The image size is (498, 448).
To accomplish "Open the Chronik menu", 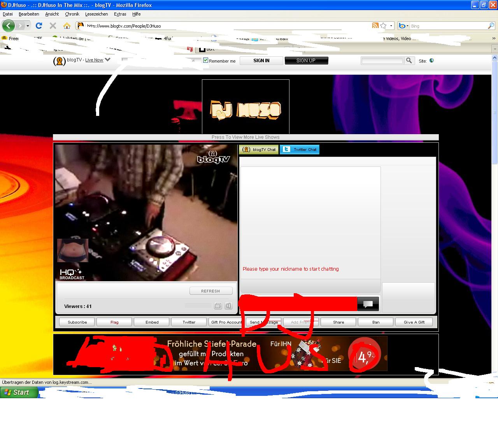I will pyautogui.click(x=72, y=14).
